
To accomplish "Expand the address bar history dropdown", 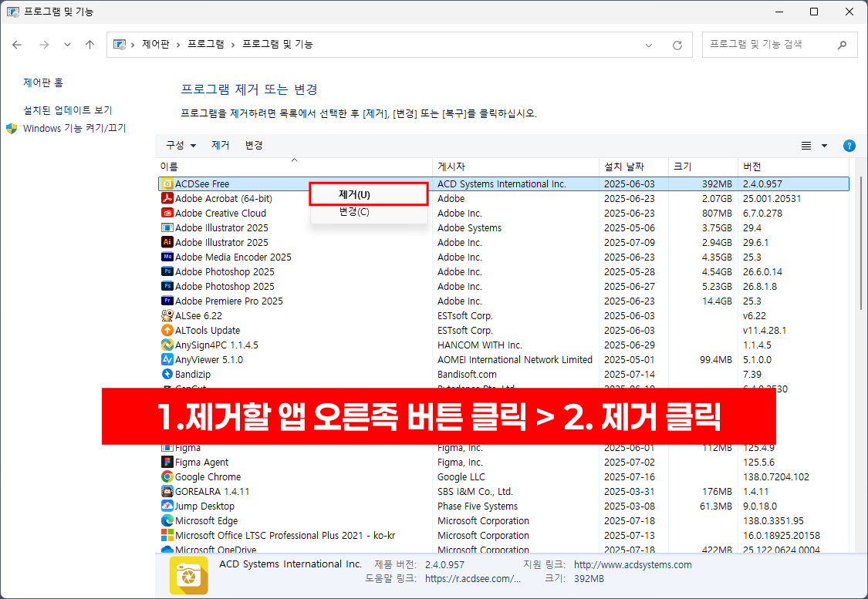I will (649, 45).
